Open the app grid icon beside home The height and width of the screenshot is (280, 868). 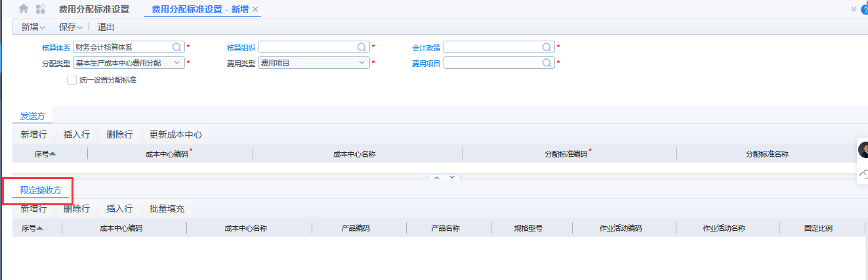(x=41, y=9)
